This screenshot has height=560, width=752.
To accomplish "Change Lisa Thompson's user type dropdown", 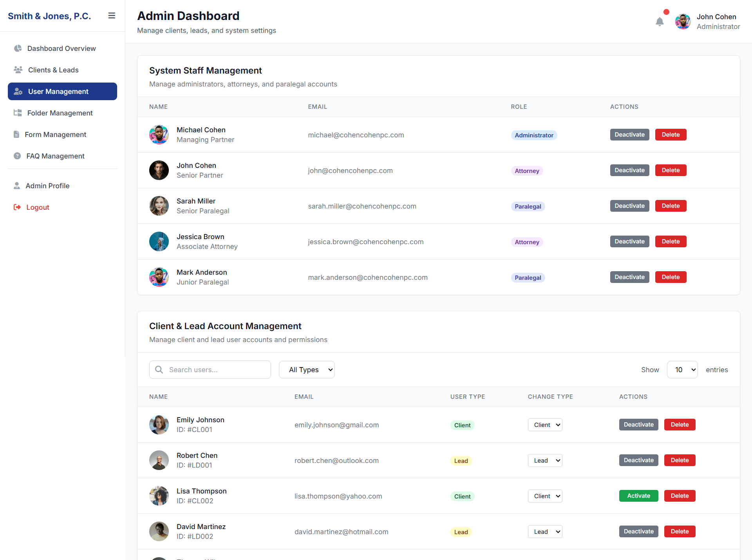I will click(x=545, y=496).
